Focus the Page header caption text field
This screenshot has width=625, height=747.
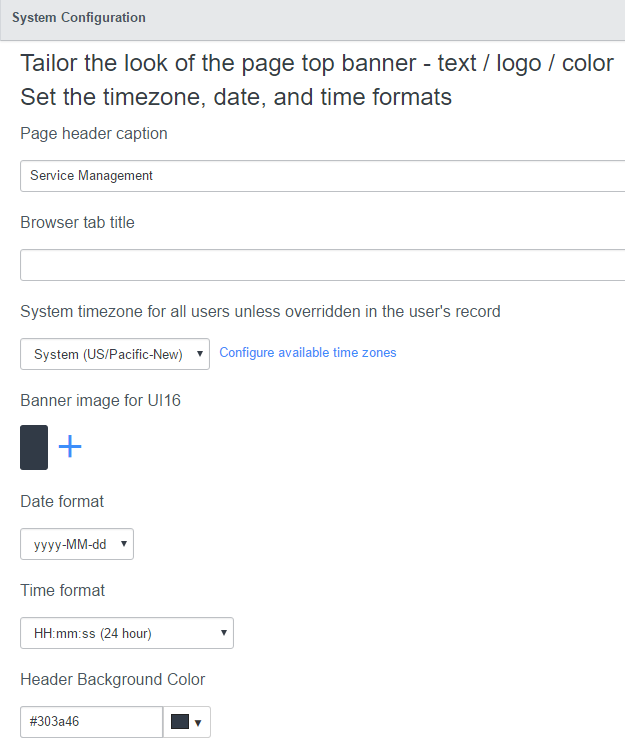(322, 176)
